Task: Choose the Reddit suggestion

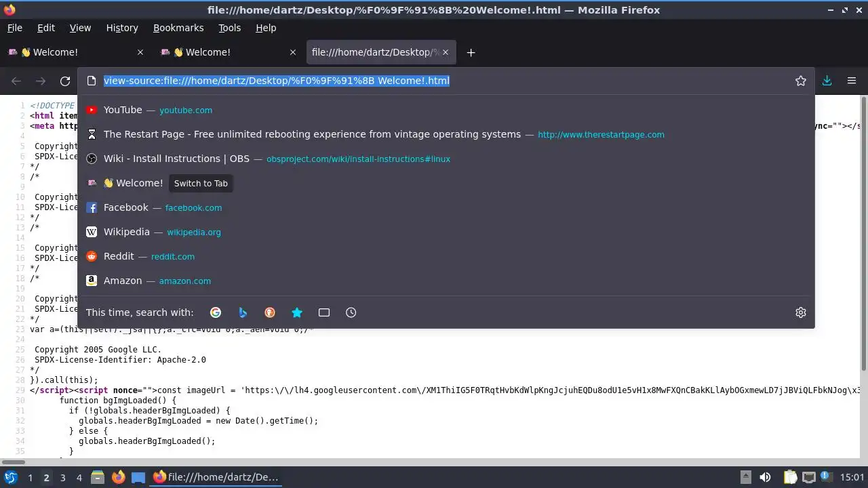Action: coord(446,256)
